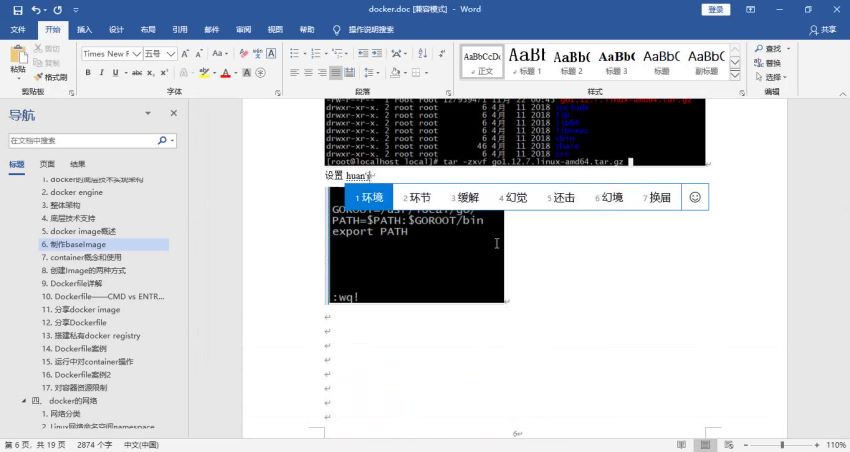Click the navigation search input field

[x=82, y=140]
